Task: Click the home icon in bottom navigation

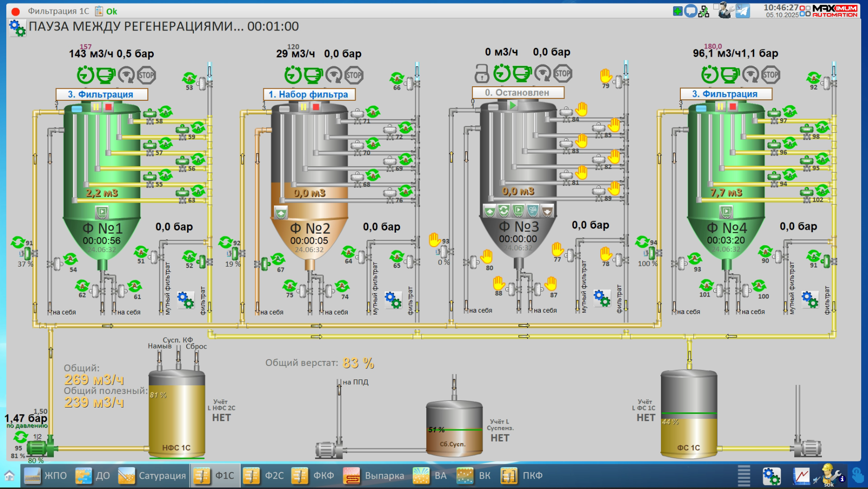Action: (9, 475)
